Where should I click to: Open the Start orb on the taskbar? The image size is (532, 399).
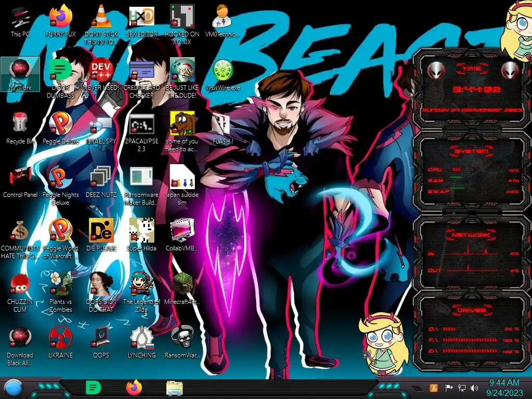14,388
